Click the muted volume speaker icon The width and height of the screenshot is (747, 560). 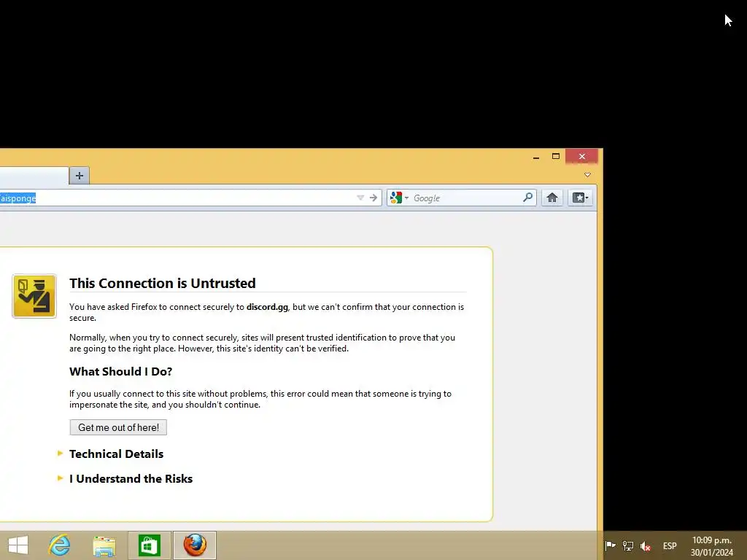pyautogui.click(x=646, y=545)
